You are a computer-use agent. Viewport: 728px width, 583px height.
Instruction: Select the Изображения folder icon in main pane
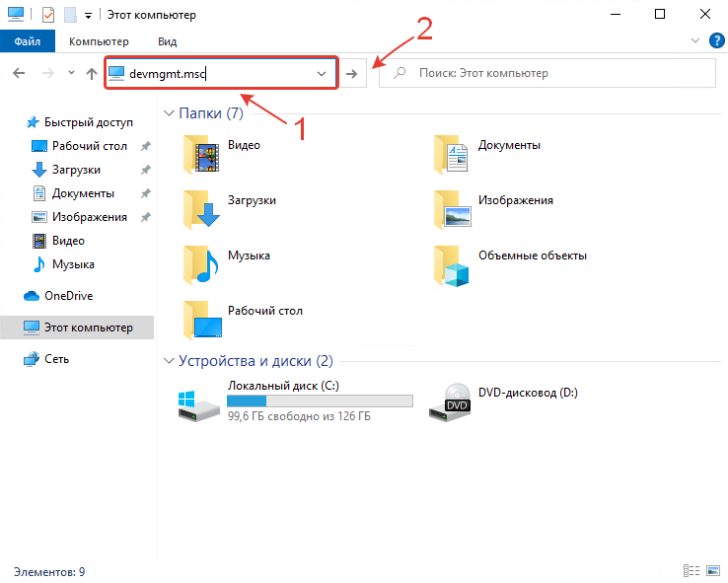[452, 210]
